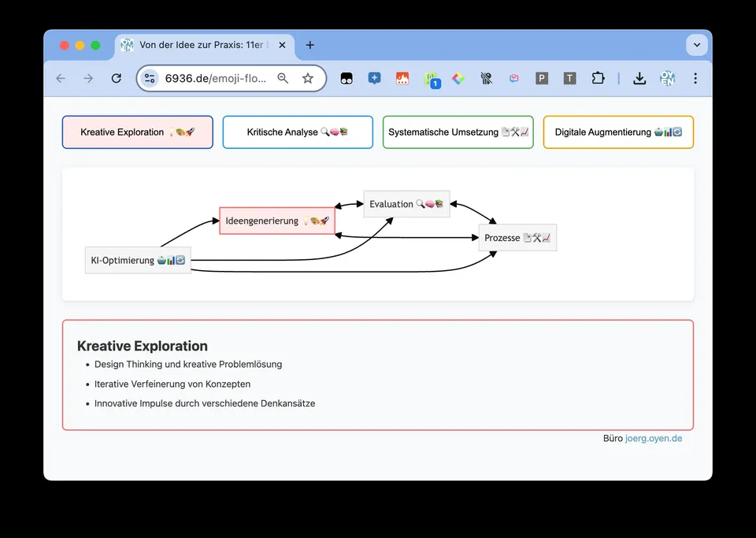
Task: Open the Extensions puzzle menu
Action: pyautogui.click(x=598, y=78)
